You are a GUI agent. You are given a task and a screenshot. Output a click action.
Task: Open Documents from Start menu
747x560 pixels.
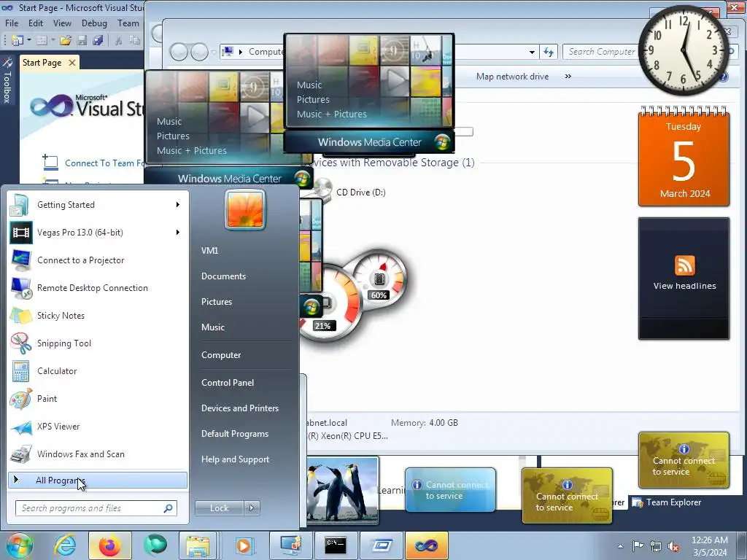[223, 276]
